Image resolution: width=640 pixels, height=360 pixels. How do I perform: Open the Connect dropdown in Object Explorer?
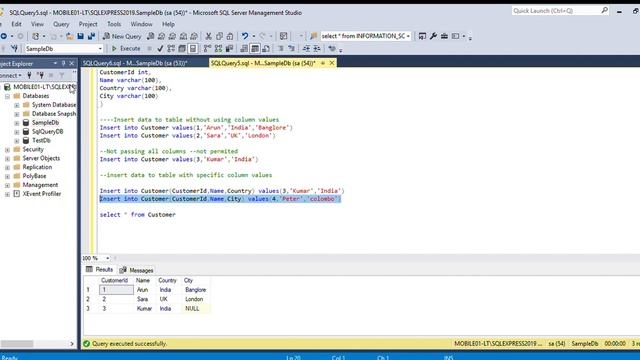pyautogui.click(x=11, y=75)
